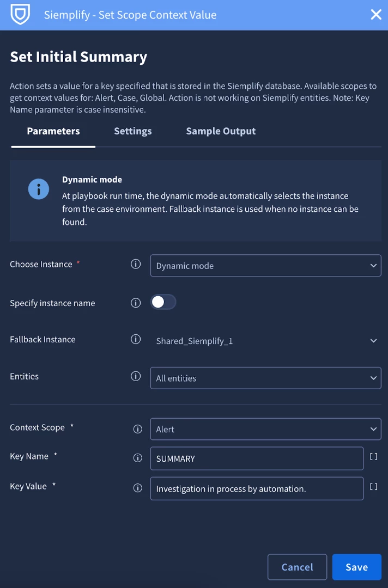The width and height of the screenshot is (388, 588).
Task: Click the blue Dynamic mode info icon
Action: [x=39, y=189]
